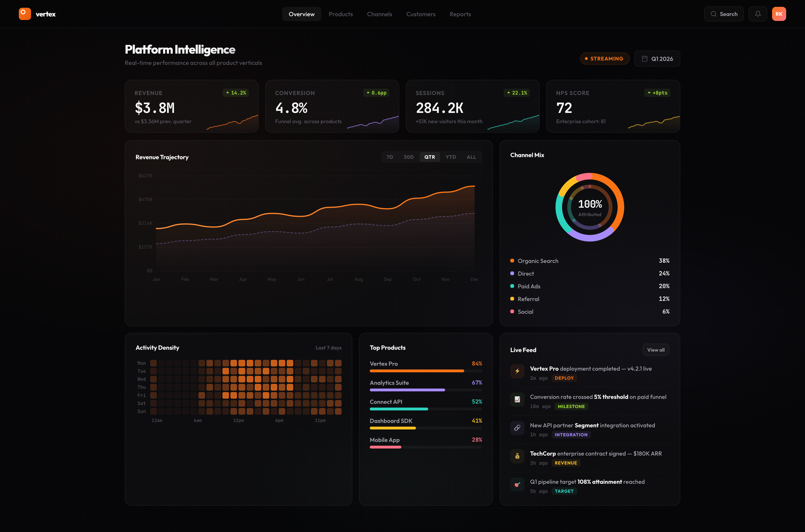Open the notification bell
This screenshot has width=805, height=532.
coord(758,14)
